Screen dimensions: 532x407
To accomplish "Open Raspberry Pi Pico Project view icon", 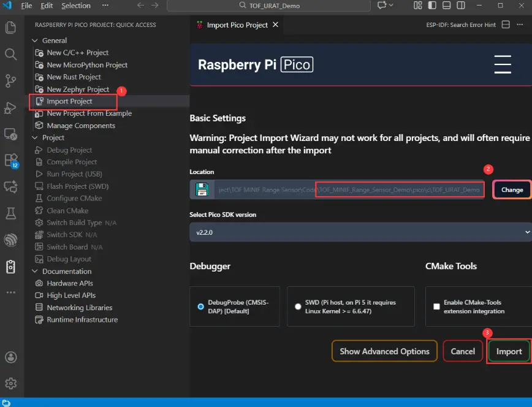I will tap(11, 267).
